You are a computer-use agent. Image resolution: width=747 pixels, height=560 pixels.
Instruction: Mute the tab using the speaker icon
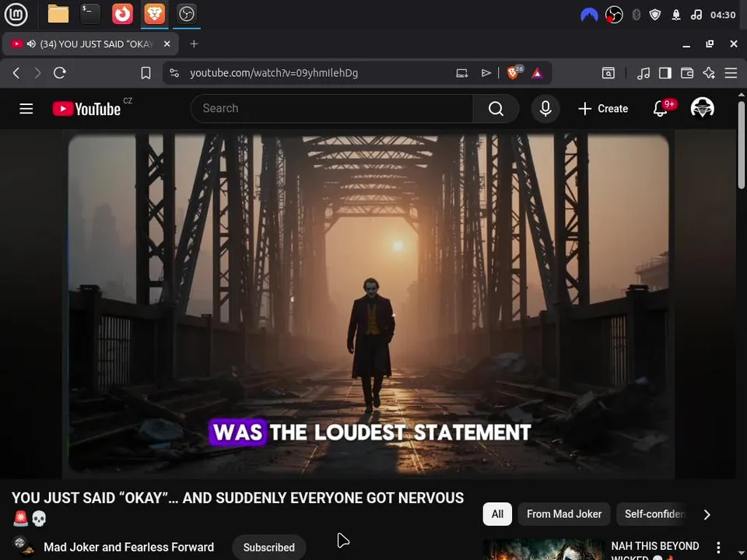click(31, 44)
